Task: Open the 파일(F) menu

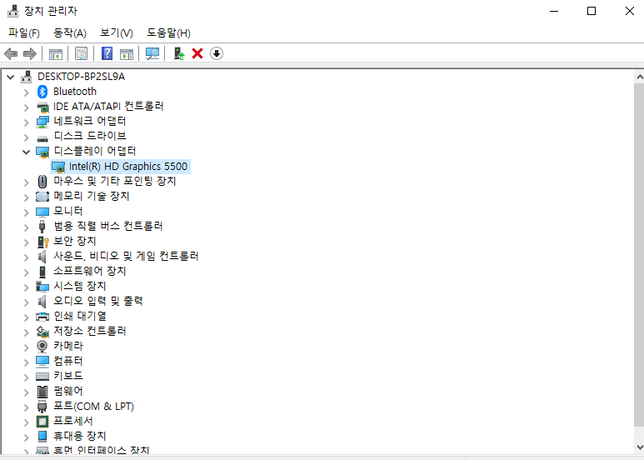Action: [x=24, y=33]
